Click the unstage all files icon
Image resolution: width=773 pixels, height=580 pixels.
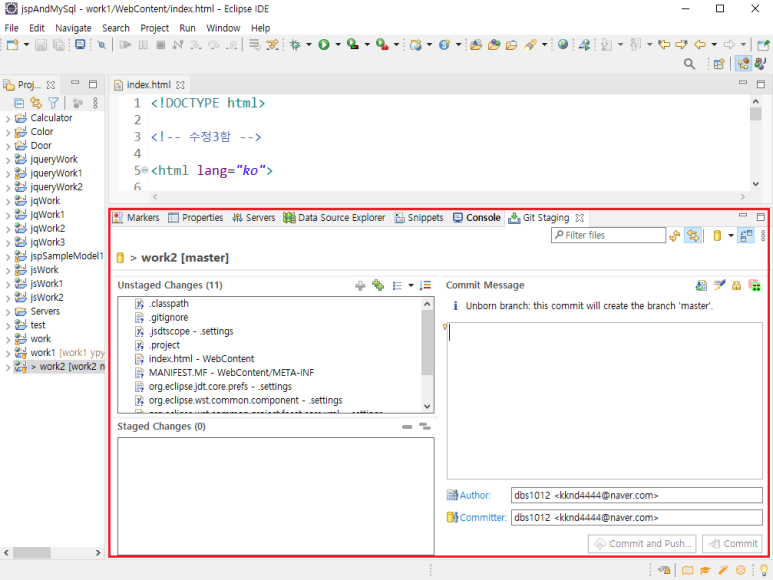tap(424, 426)
